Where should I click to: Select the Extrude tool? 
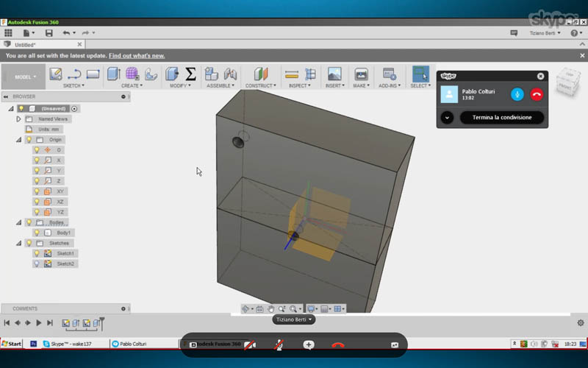[x=114, y=74]
